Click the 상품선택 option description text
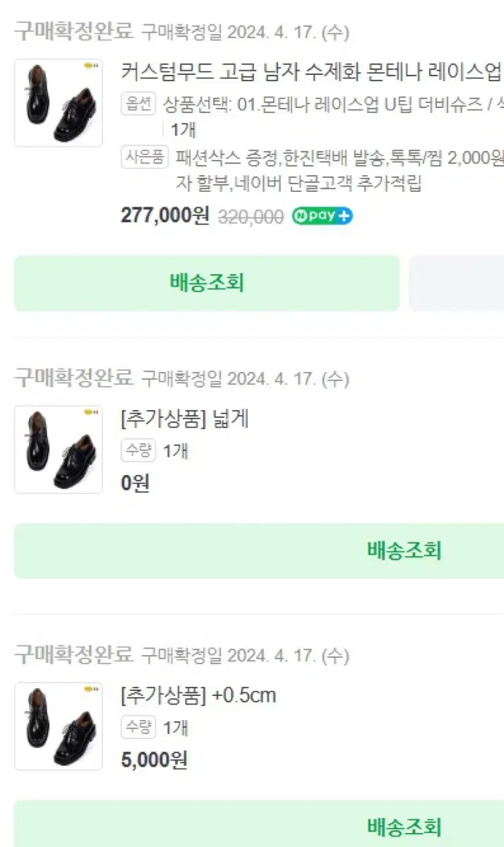 point(332,104)
